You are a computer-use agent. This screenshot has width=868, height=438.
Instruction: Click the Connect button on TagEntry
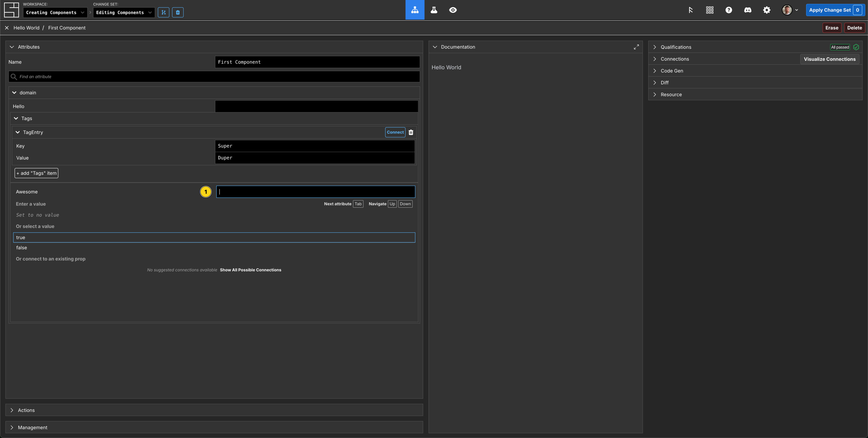pos(395,132)
